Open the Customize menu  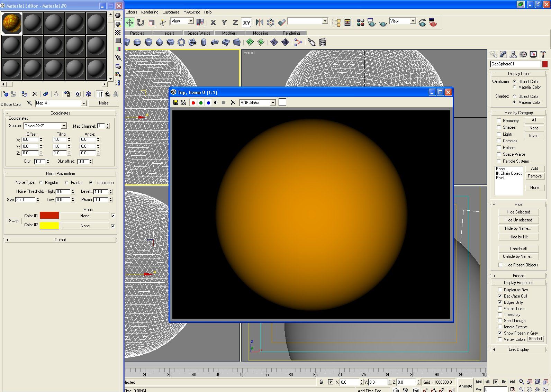(x=171, y=12)
